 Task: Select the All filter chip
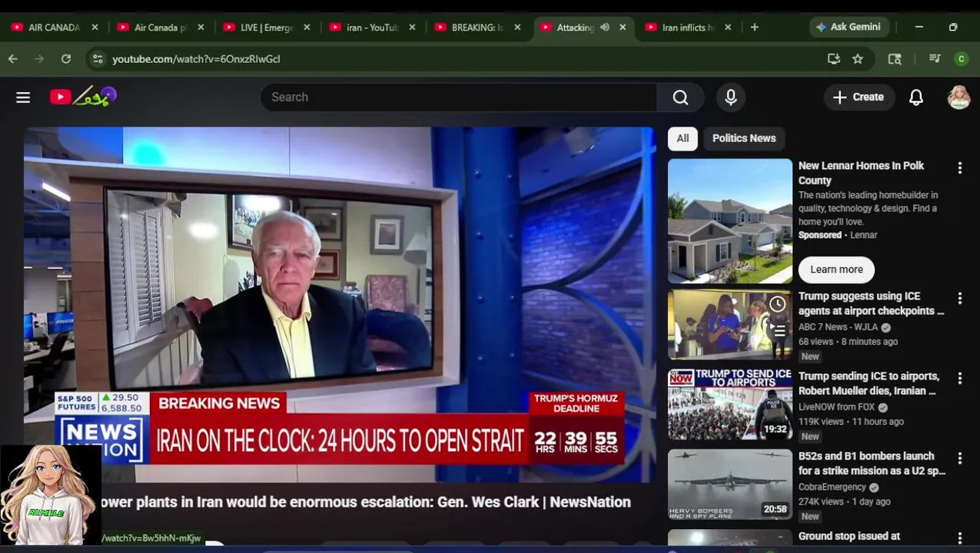pyautogui.click(x=683, y=138)
